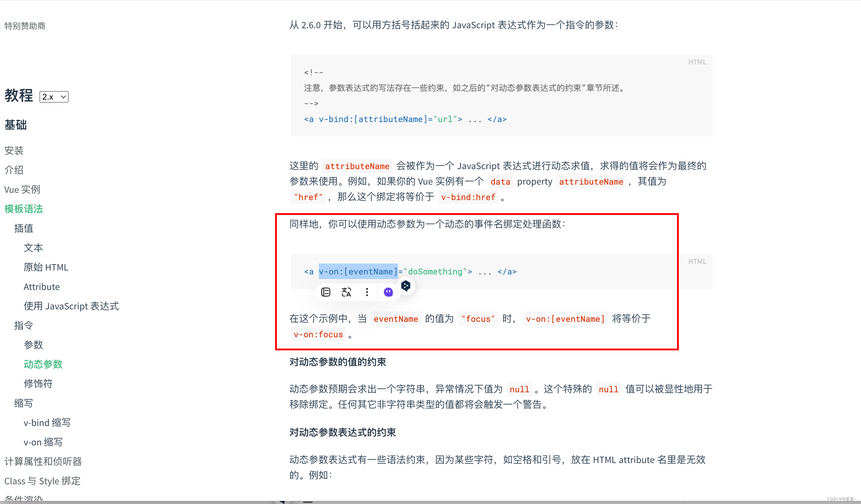Click the highlighted v-on:[eventName] code
Viewport: 861px width, 504px height.
coord(359,272)
